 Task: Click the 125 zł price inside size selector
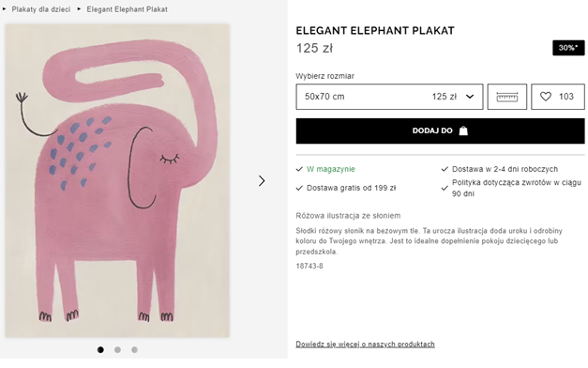444,97
